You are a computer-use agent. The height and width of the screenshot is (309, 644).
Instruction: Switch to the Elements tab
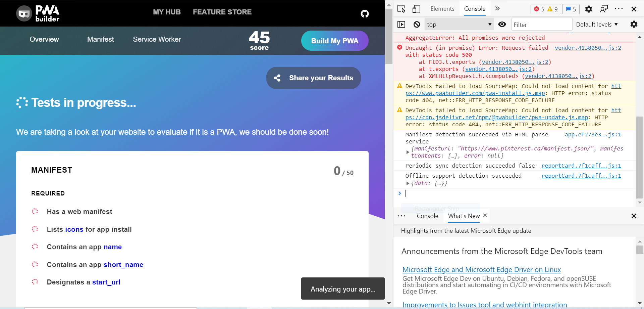(442, 8)
